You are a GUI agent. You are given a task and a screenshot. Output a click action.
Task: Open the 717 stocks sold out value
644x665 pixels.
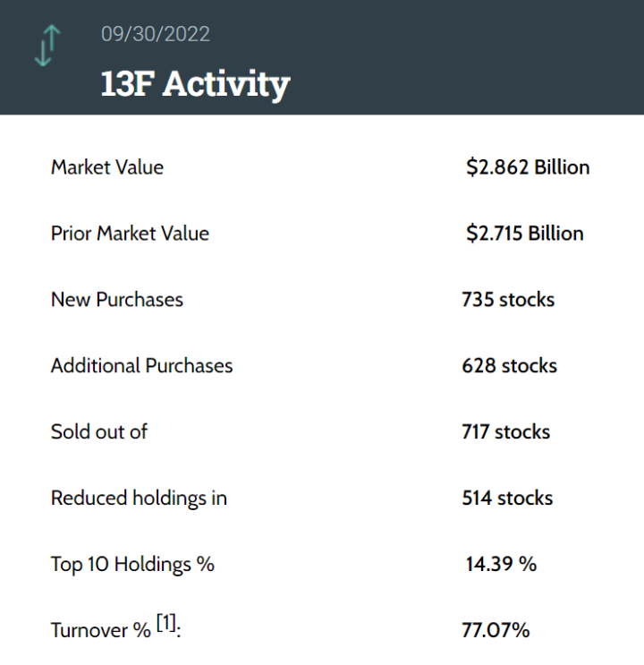(505, 431)
